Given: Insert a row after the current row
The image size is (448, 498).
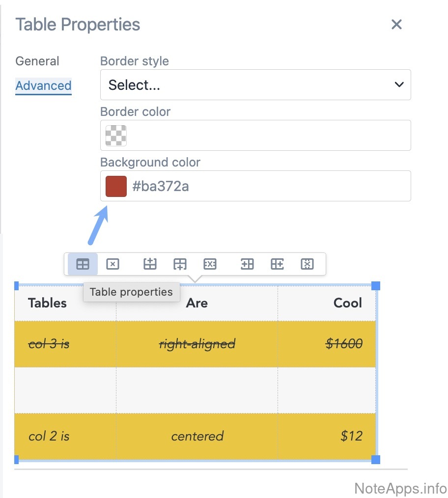Looking at the screenshot, I should click(x=180, y=264).
